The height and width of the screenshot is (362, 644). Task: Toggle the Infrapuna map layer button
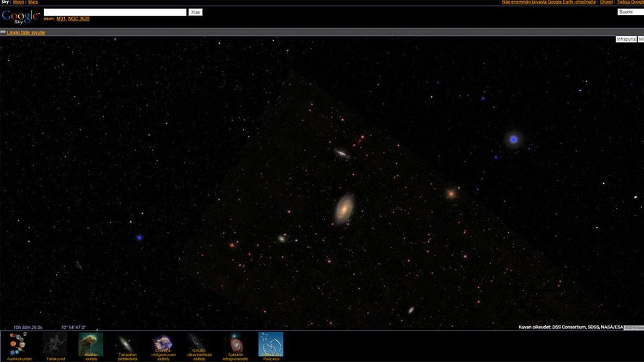[x=626, y=39]
